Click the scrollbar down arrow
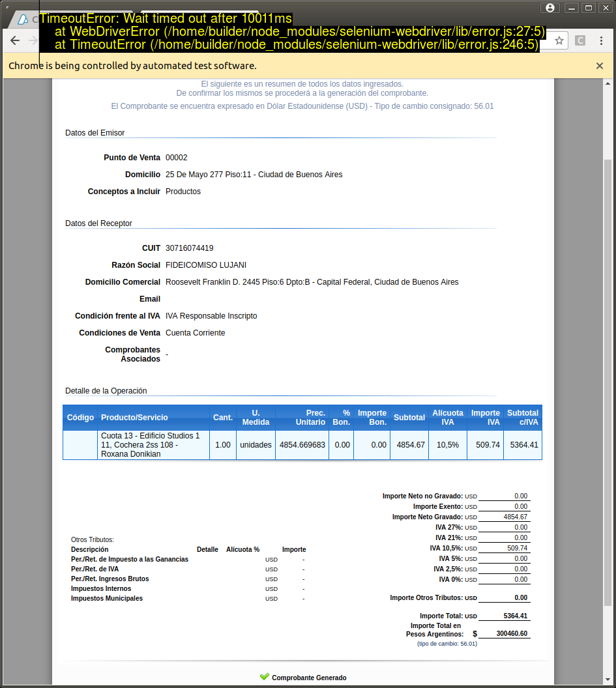This screenshot has width=616, height=688. coord(608,680)
